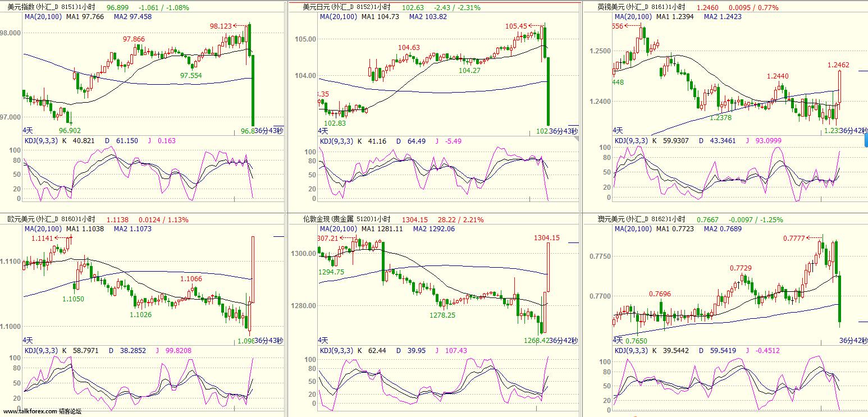Select the 英镑美元 chart title
Image resolution: width=868 pixels, height=417 pixels.
pyautogui.click(x=641, y=7)
